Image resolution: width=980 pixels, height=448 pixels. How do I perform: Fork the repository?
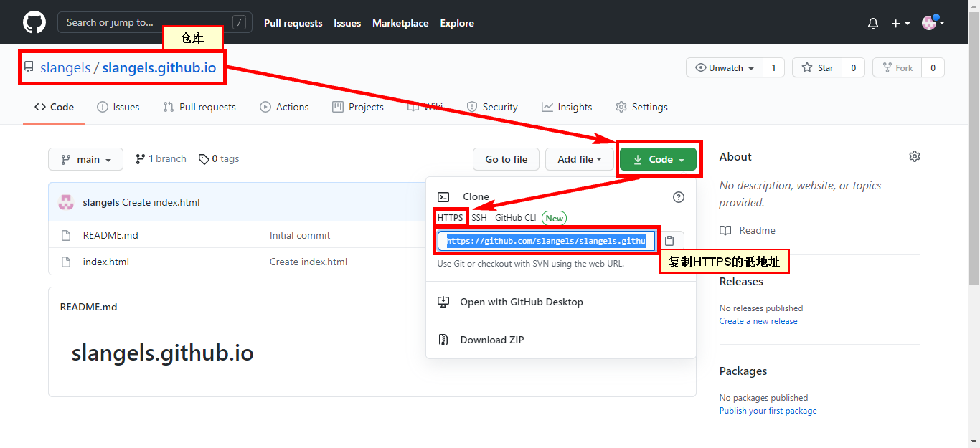coord(897,68)
